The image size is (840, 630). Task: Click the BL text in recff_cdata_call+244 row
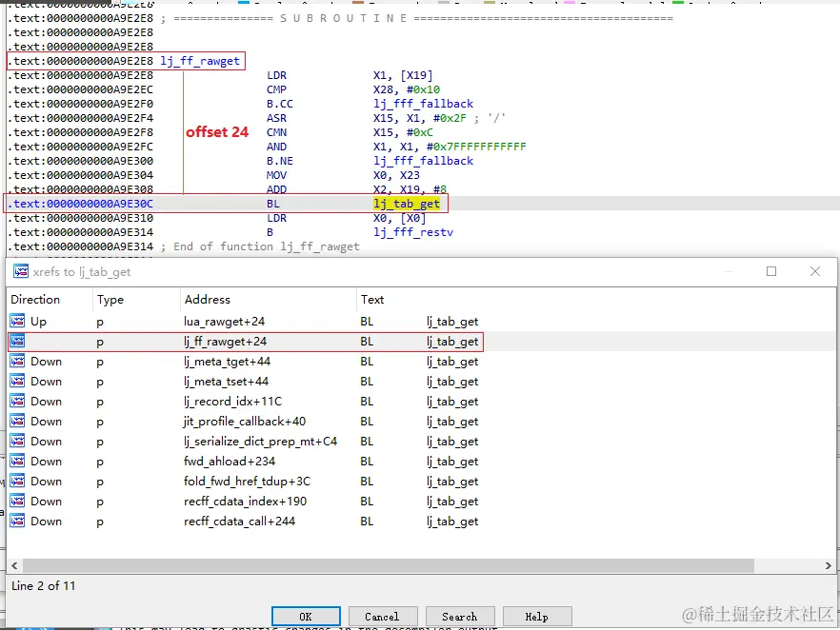pos(367,521)
